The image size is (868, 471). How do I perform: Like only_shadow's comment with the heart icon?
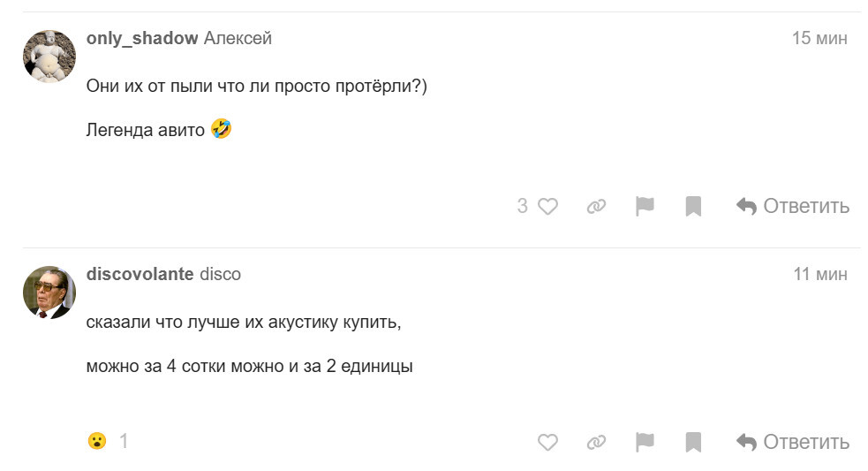[x=547, y=207]
